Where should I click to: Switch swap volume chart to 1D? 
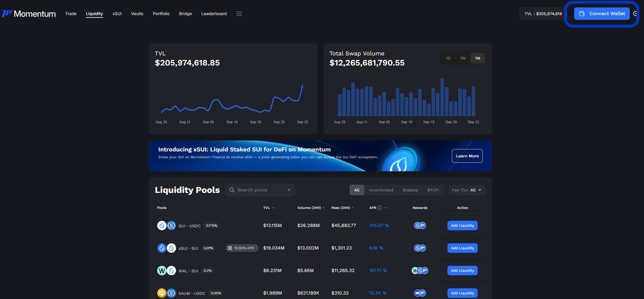pos(448,58)
